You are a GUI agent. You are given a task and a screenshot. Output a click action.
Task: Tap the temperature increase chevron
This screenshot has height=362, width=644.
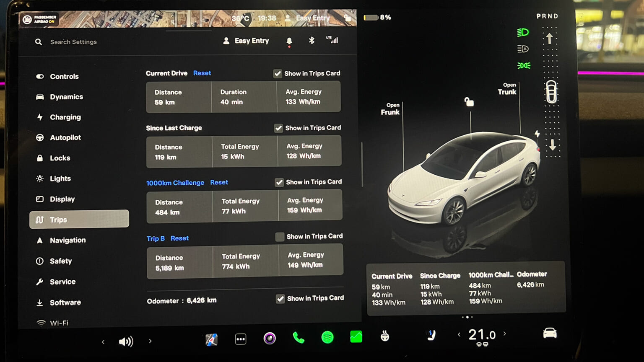pyautogui.click(x=505, y=334)
